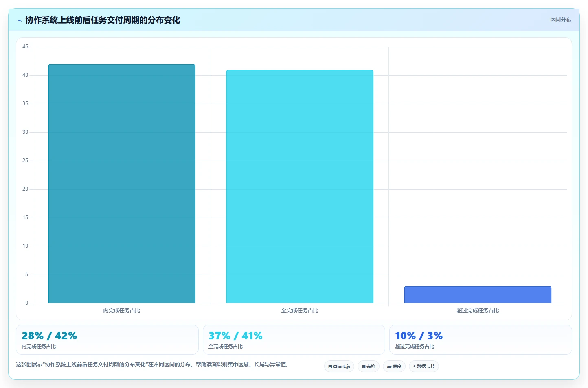Open the 28% / 42% stat card
The image size is (588, 388).
107,340
